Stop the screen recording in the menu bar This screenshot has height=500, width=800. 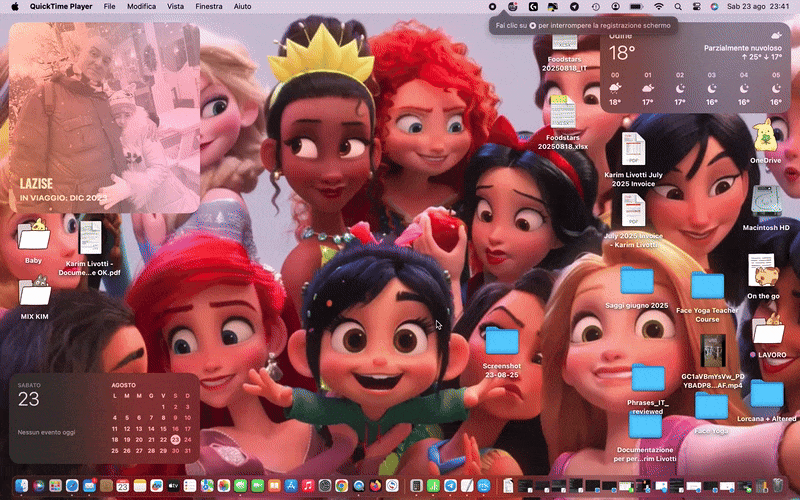pyautogui.click(x=492, y=7)
